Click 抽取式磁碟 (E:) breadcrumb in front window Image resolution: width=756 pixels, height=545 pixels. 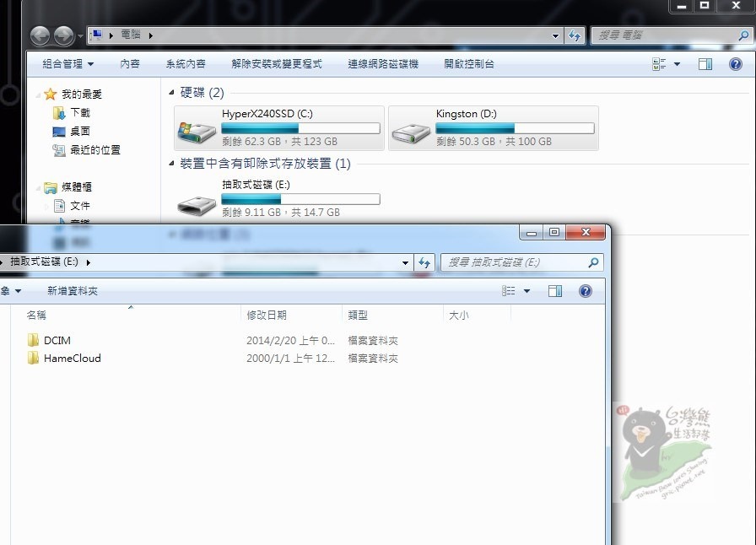45,262
